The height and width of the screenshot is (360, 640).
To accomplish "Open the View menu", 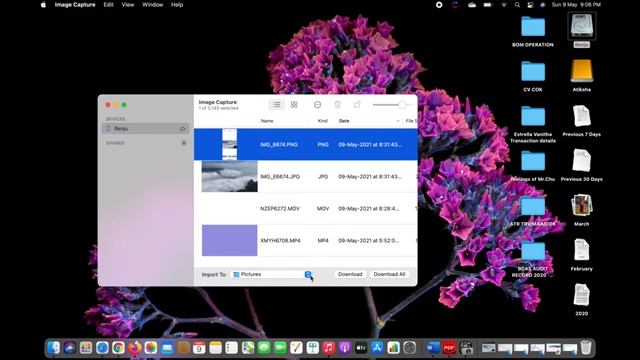I will (x=128, y=5).
